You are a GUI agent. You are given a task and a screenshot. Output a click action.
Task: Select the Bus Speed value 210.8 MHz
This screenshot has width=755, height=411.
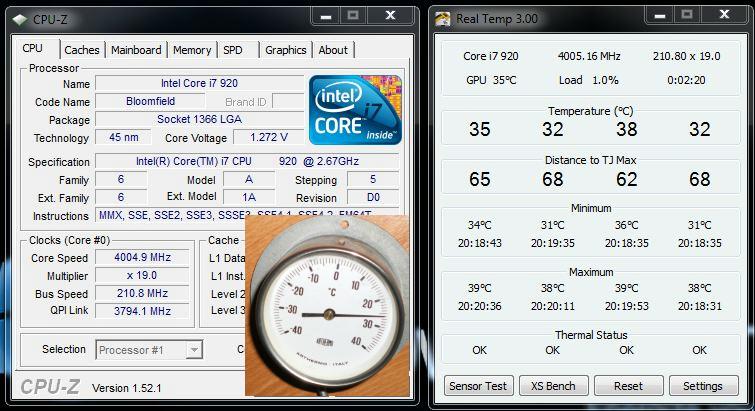coord(143,293)
